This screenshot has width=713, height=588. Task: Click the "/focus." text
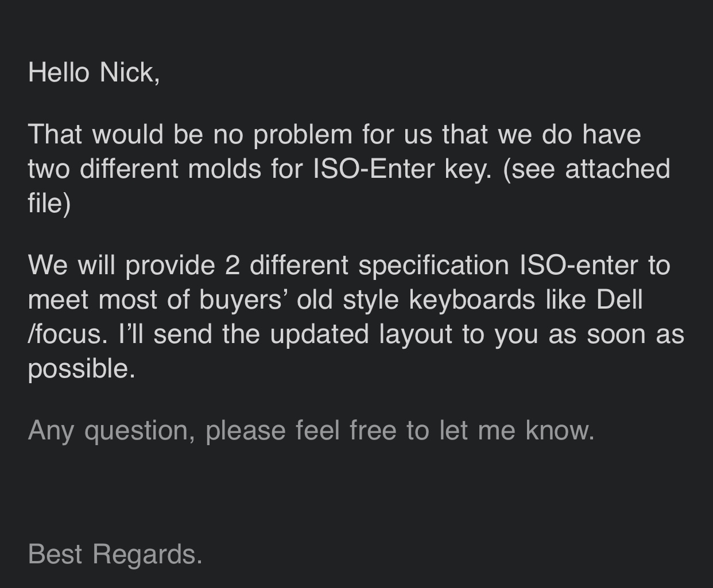coord(67,334)
